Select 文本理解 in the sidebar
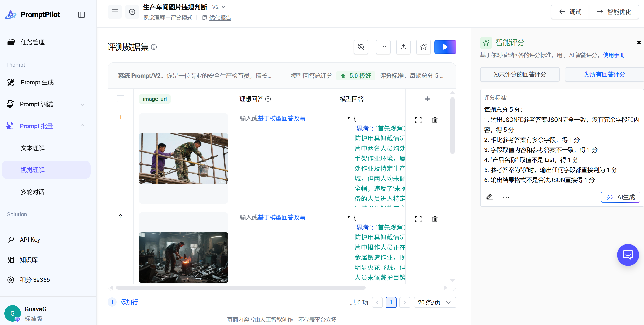 [32, 148]
